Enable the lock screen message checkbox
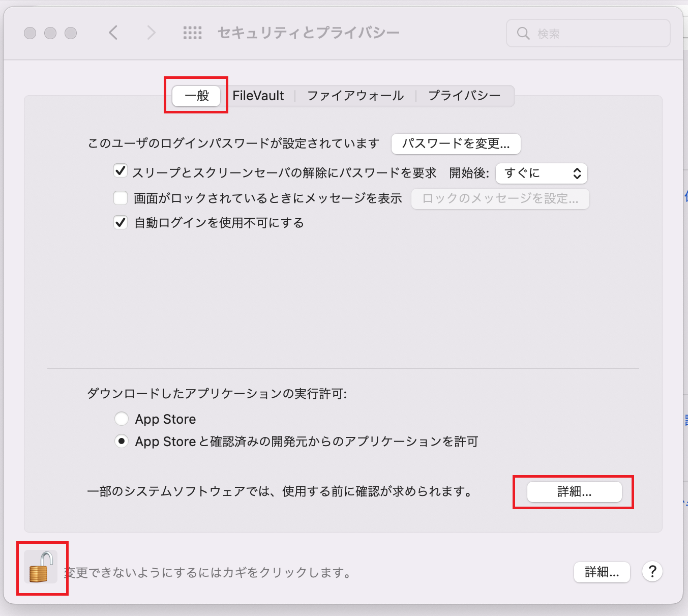Image resolution: width=688 pixels, height=616 pixels. click(x=121, y=198)
